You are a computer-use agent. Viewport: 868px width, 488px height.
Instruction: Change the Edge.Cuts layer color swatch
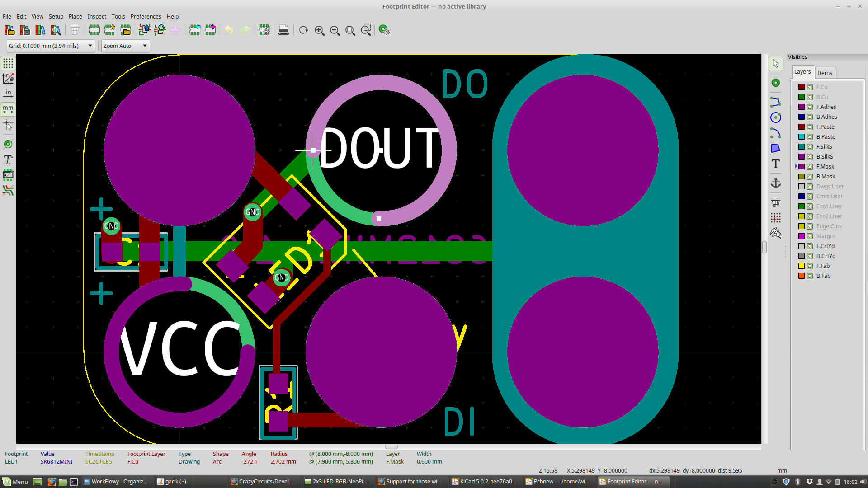click(x=802, y=226)
